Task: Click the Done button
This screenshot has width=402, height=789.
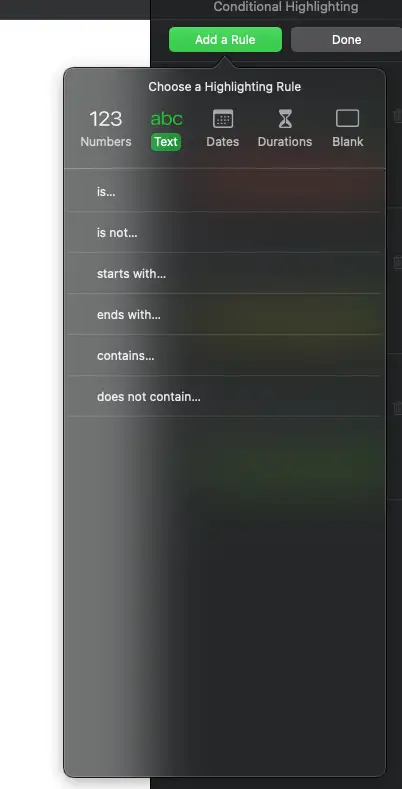Action: tap(347, 39)
